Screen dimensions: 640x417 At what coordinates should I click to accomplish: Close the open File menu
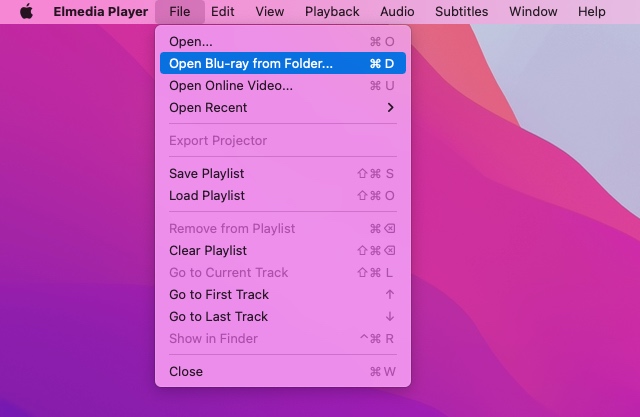tap(180, 12)
